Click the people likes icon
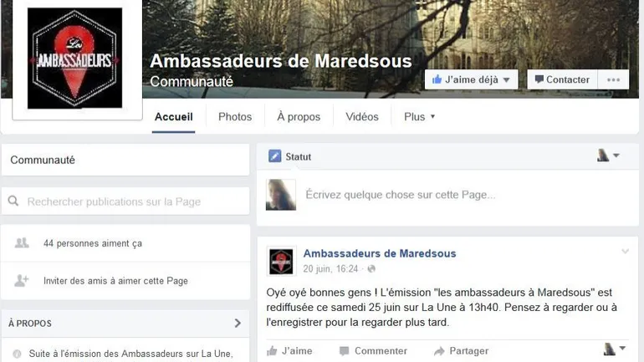 click(x=22, y=243)
